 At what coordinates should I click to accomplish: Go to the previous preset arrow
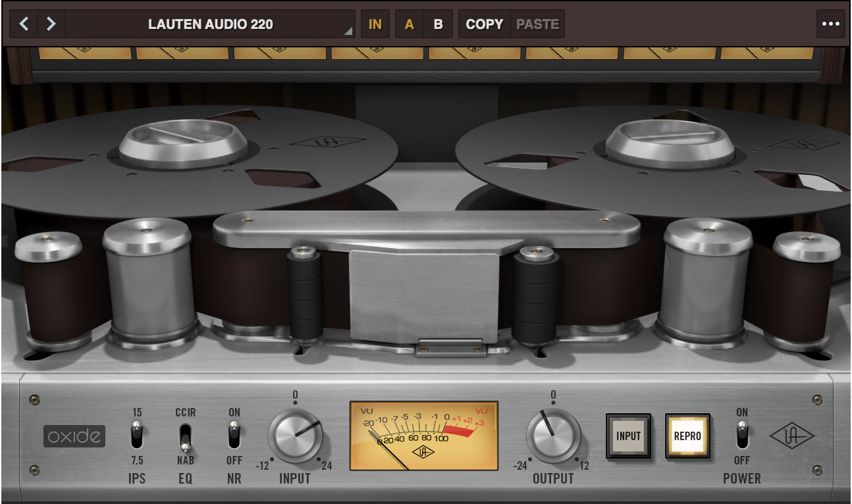24,24
